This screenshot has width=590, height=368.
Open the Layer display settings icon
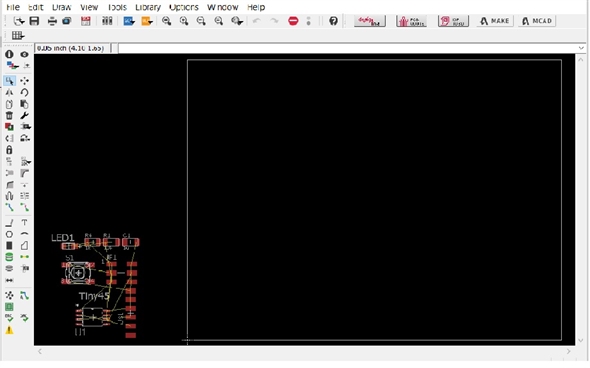click(12, 66)
